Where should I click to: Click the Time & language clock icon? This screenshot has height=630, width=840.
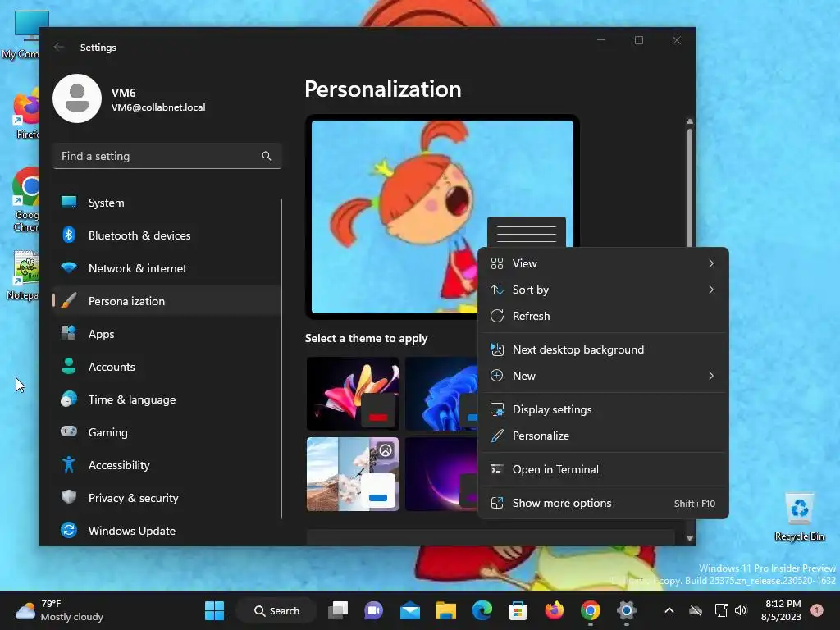point(69,399)
